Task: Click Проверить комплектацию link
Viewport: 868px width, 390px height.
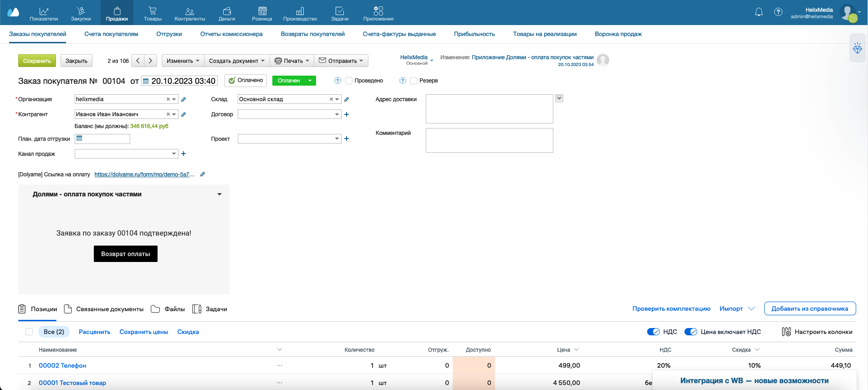Action: [671, 308]
